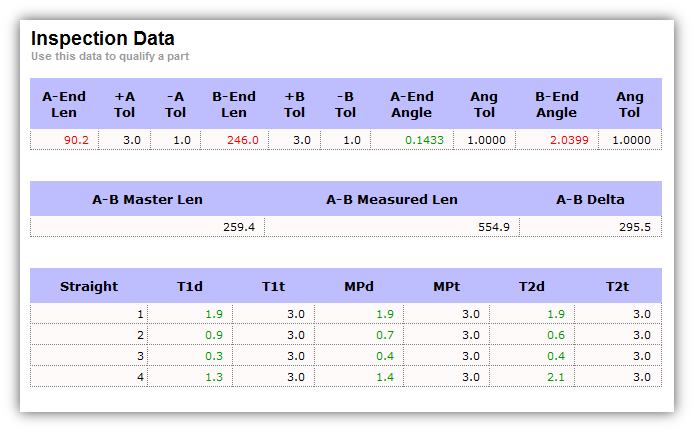Click the A-B Delta value 295.5
The image size is (694, 432).
click(634, 227)
